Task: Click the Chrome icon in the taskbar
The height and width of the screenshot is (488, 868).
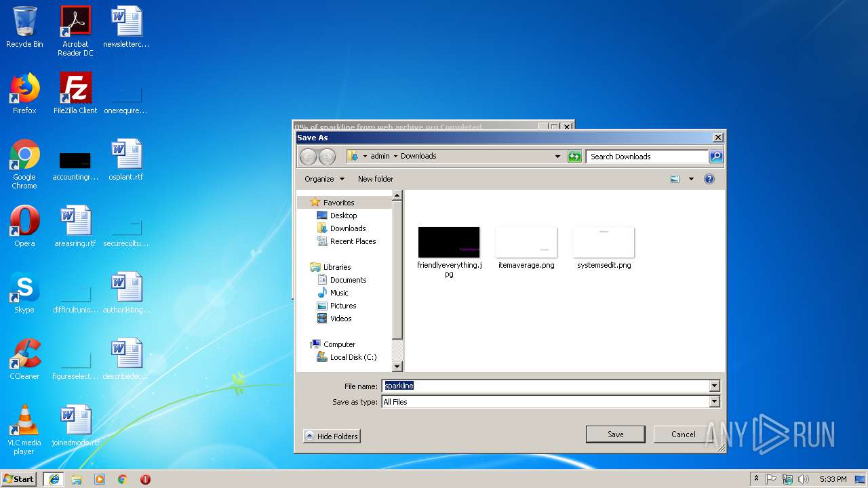Action: pyautogui.click(x=122, y=479)
